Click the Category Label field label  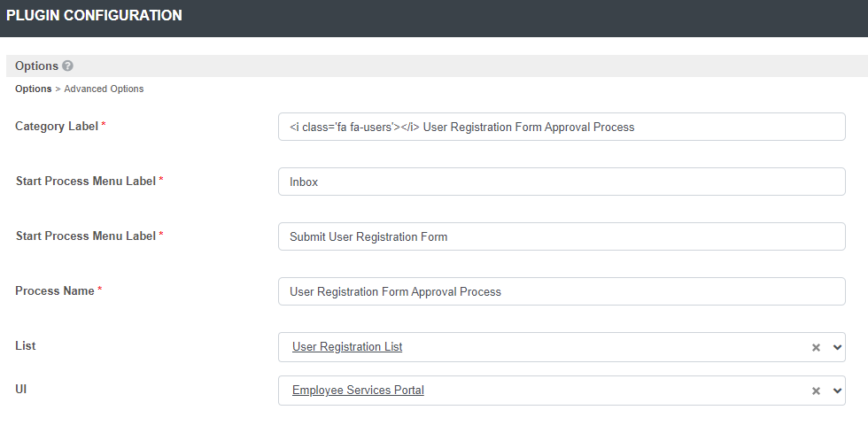pos(57,126)
